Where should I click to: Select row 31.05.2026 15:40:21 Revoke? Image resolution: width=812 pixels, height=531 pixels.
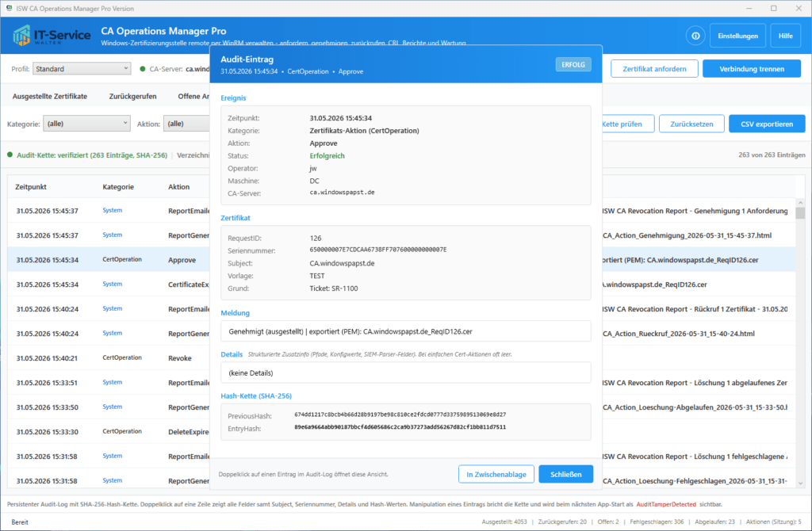(109, 358)
